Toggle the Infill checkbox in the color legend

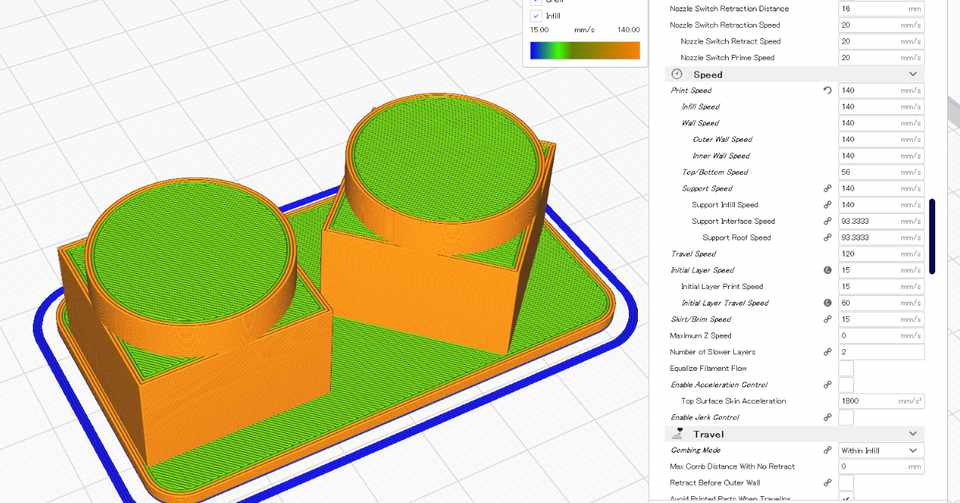pyautogui.click(x=536, y=16)
